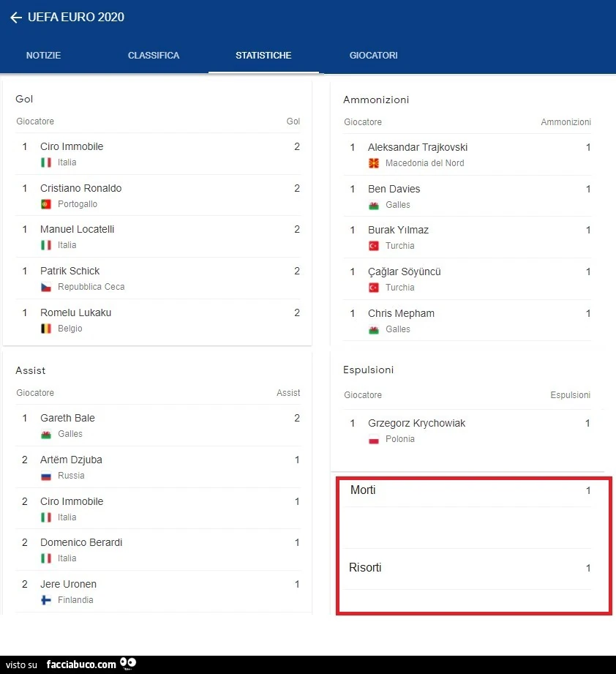Click Italy flag under Domenico Berardi

[46, 558]
